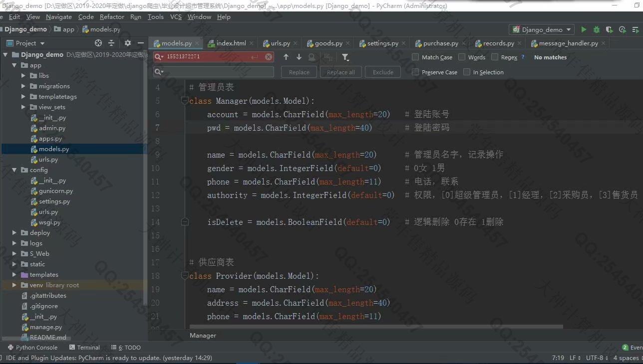Open Project panel settings gear
The height and width of the screenshot is (364, 643).
[x=128, y=43]
